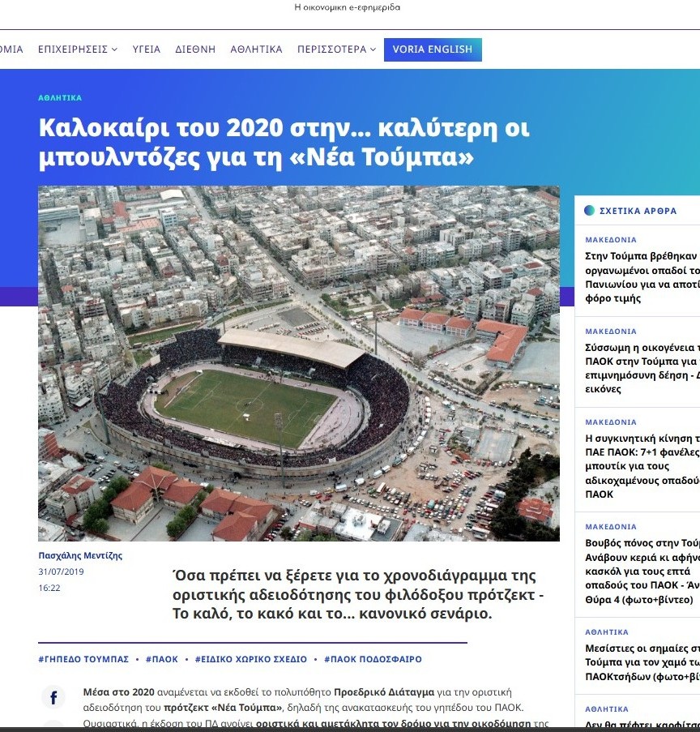The height and width of the screenshot is (732, 700).
Task: Go to the ΥΓΕΙΑ section
Action: (x=147, y=49)
